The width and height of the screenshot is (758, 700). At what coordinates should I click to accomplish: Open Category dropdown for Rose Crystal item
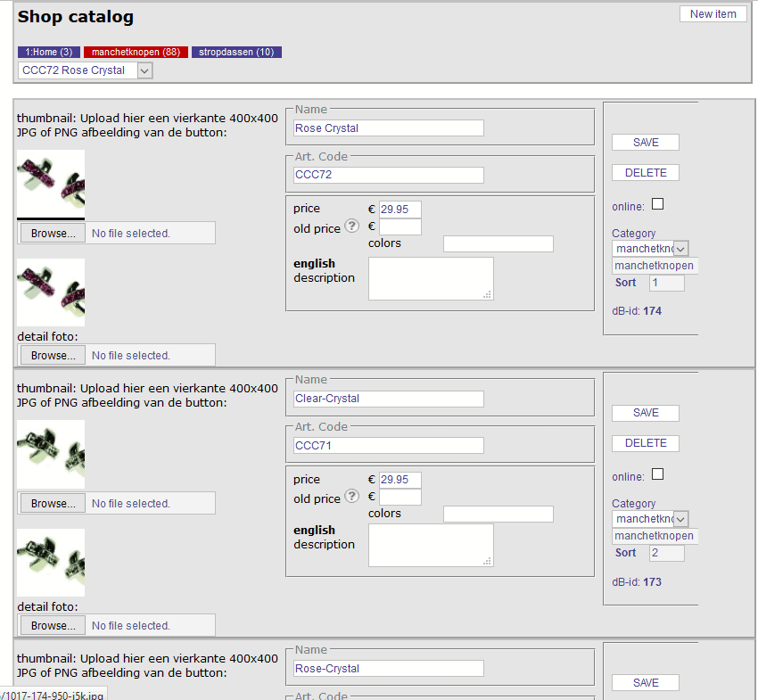point(650,249)
